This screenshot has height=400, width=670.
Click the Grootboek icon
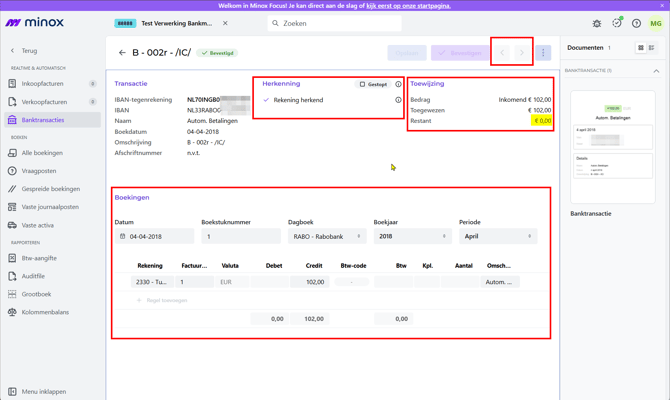[12, 294]
